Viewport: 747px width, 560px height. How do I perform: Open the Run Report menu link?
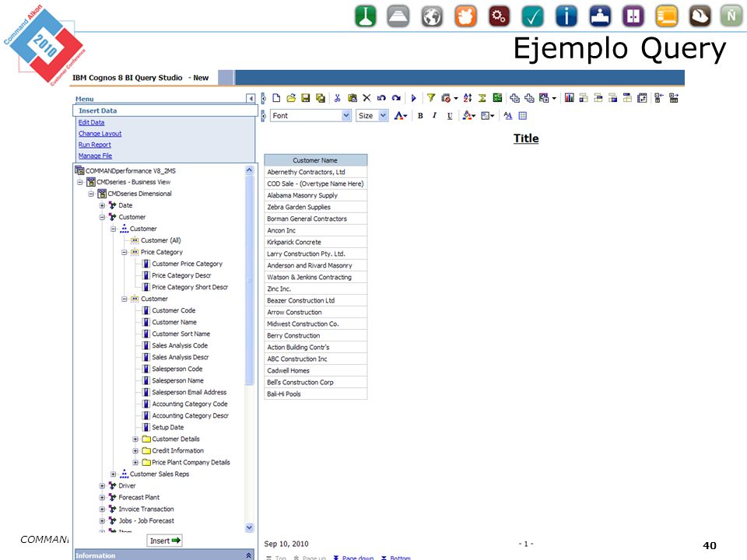coord(95,145)
